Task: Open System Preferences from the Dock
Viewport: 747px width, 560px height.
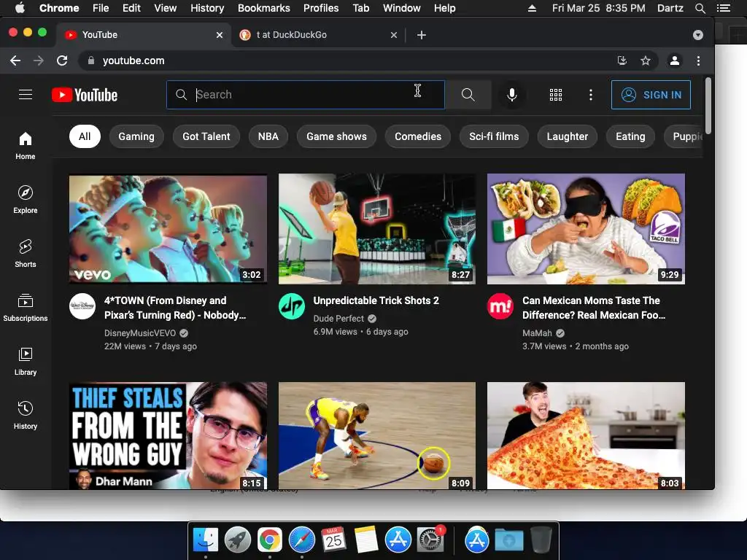Action: 430,540
